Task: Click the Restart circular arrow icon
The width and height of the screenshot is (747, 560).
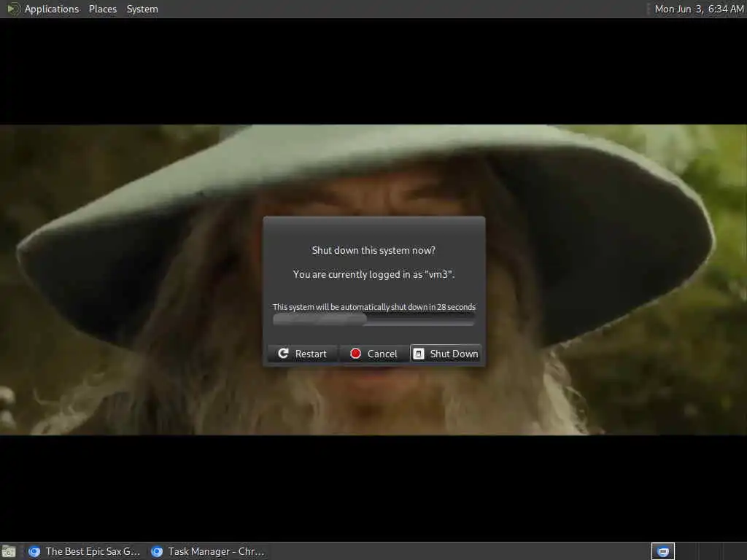Action: click(x=283, y=354)
